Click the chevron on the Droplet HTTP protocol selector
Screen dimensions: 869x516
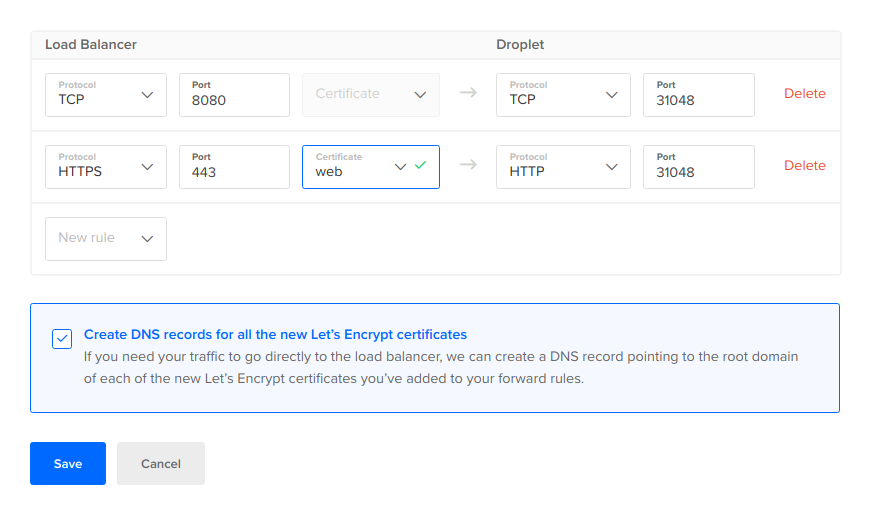click(x=612, y=167)
